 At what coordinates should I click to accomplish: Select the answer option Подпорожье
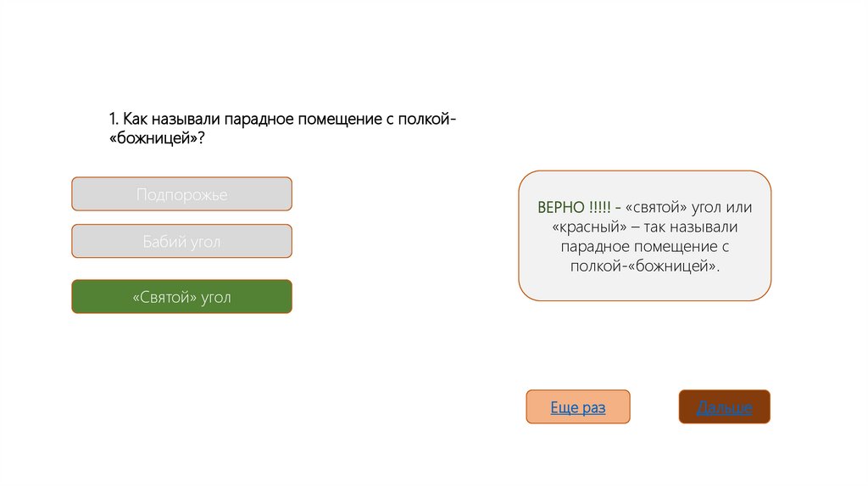(181, 194)
